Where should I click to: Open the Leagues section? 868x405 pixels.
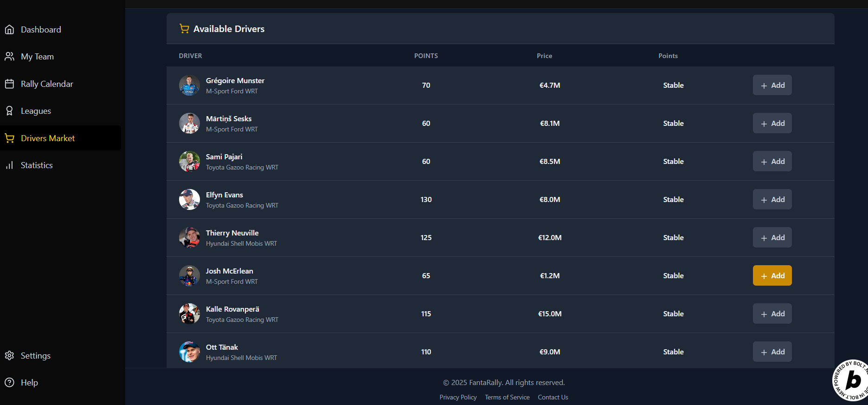coord(60,111)
